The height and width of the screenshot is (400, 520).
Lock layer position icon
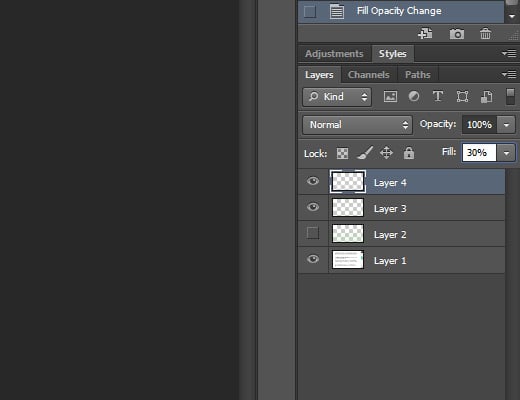pos(386,153)
